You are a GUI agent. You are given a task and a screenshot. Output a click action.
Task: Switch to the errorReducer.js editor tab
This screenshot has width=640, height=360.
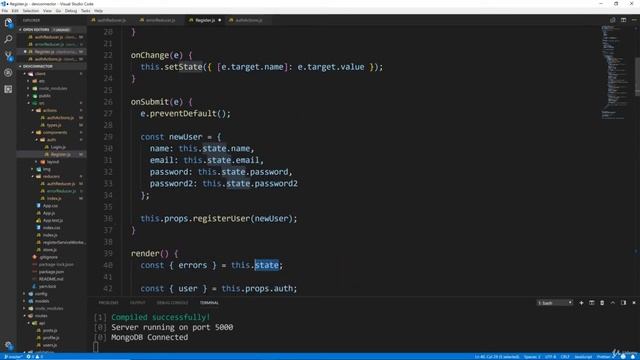(160, 20)
